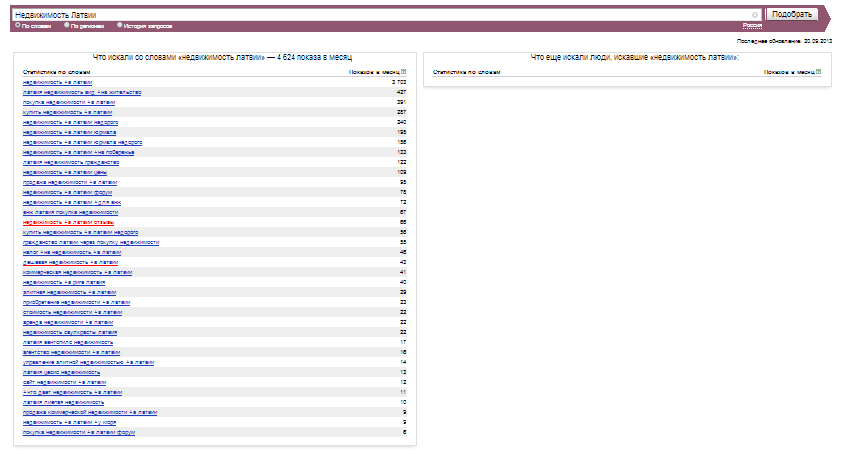Screen dimensions: 867x454
Task: Open link 'налог +на недвижимость +в латвии'
Action: click(72, 252)
